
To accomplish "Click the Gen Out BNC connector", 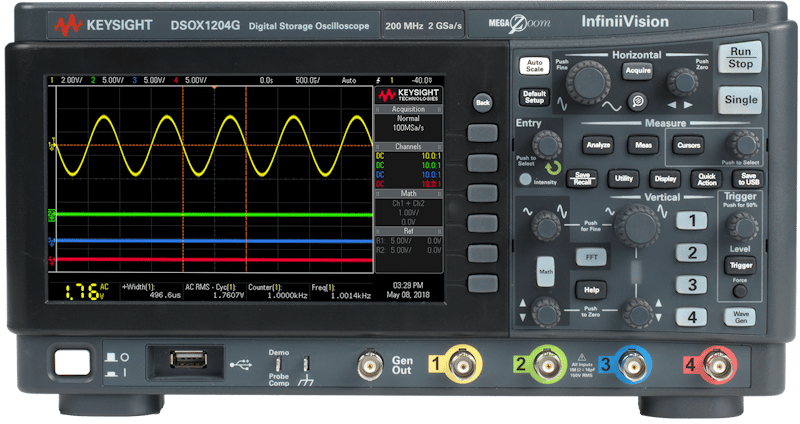I will (x=370, y=365).
